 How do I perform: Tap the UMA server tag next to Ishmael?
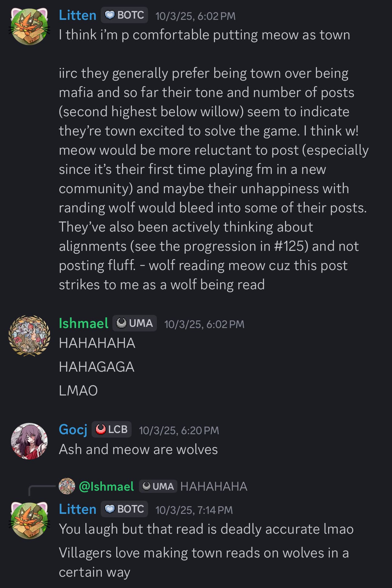click(135, 323)
